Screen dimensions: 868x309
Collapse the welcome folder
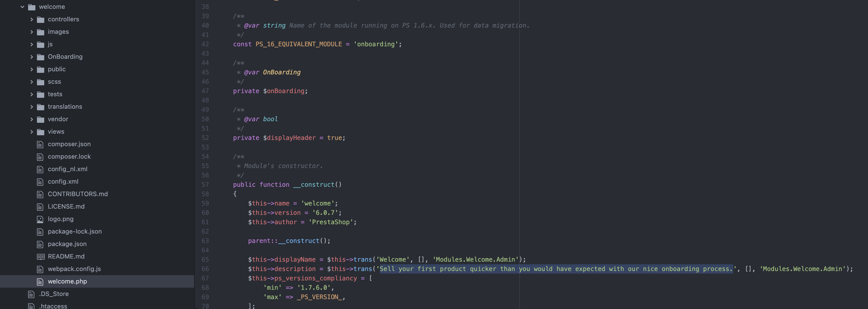[x=22, y=7]
